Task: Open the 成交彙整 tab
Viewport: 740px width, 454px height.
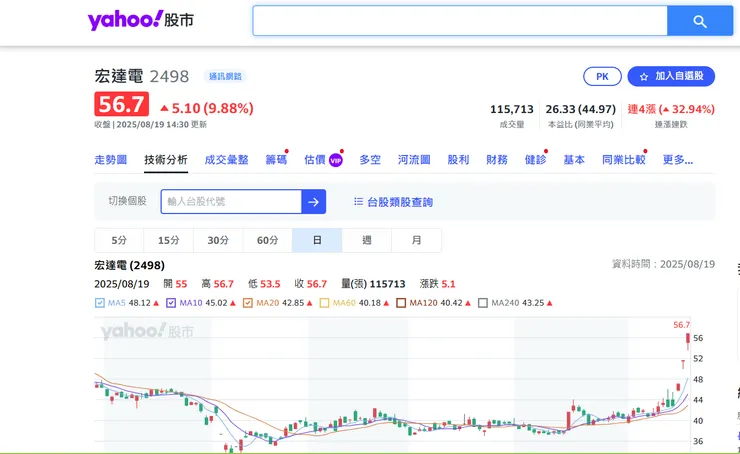Action: pos(227,160)
